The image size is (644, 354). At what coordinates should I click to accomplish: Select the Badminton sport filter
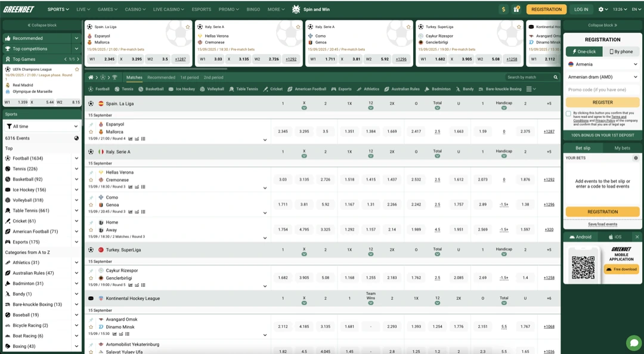(x=438, y=89)
